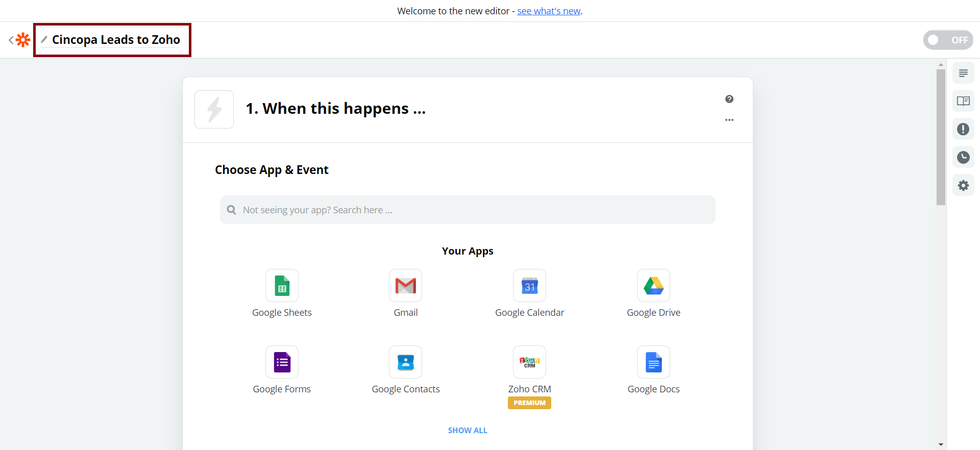Open the Zap history clock panel
This screenshot has width=980, height=450.
pos(963,157)
